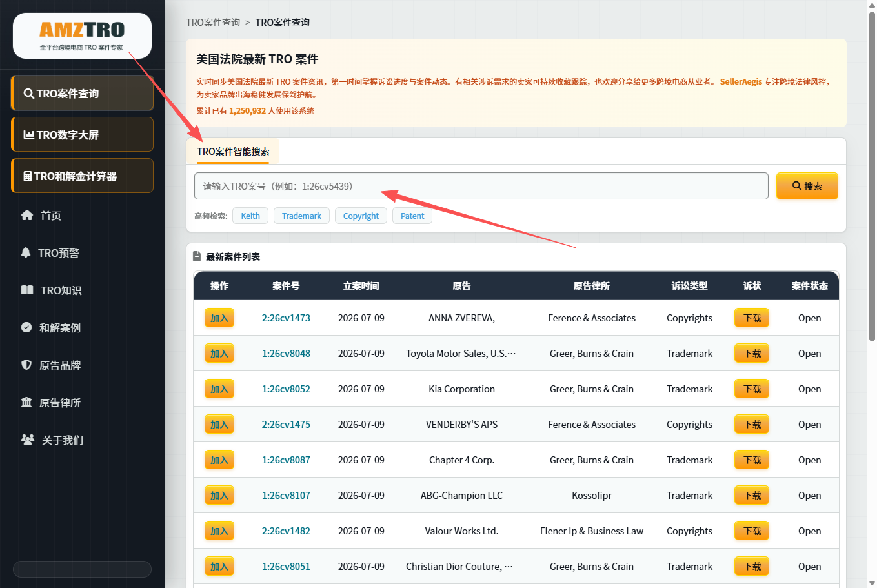Click the first TRO案件查询 breadcrumb link
Viewport: 877px width, 588px height.
pyautogui.click(x=213, y=23)
